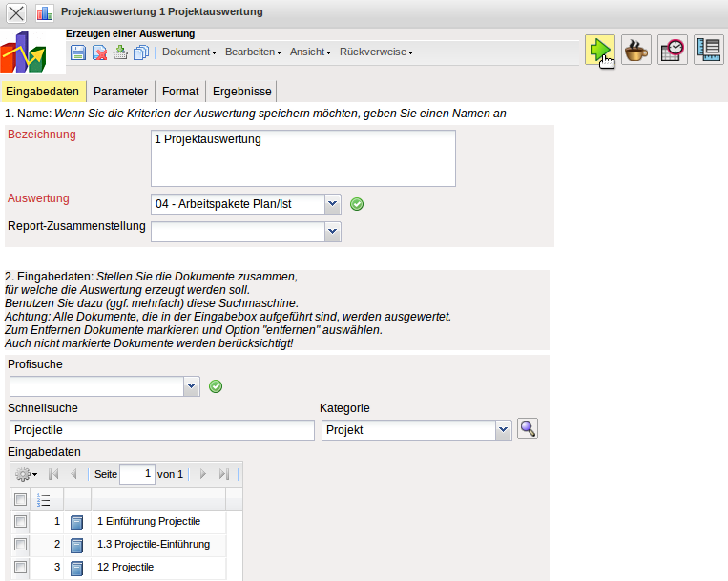Image resolution: width=728 pixels, height=581 pixels.
Task: Confirm Auswertung with green checkmark icon
Action: 357,203
